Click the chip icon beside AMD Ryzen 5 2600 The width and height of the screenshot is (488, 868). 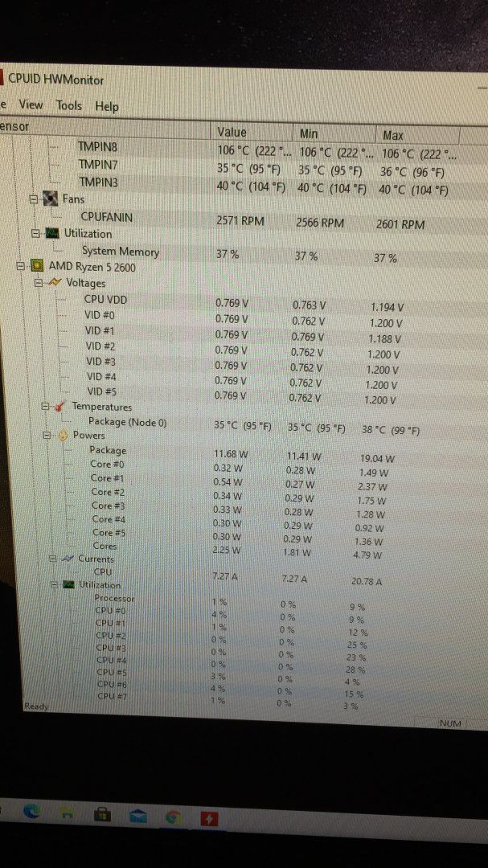click(37, 266)
